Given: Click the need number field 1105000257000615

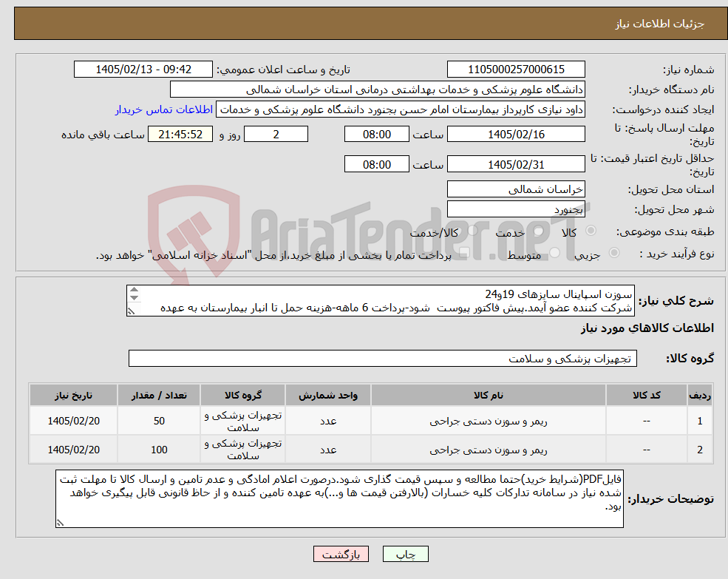Looking at the screenshot, I should 516,70.
